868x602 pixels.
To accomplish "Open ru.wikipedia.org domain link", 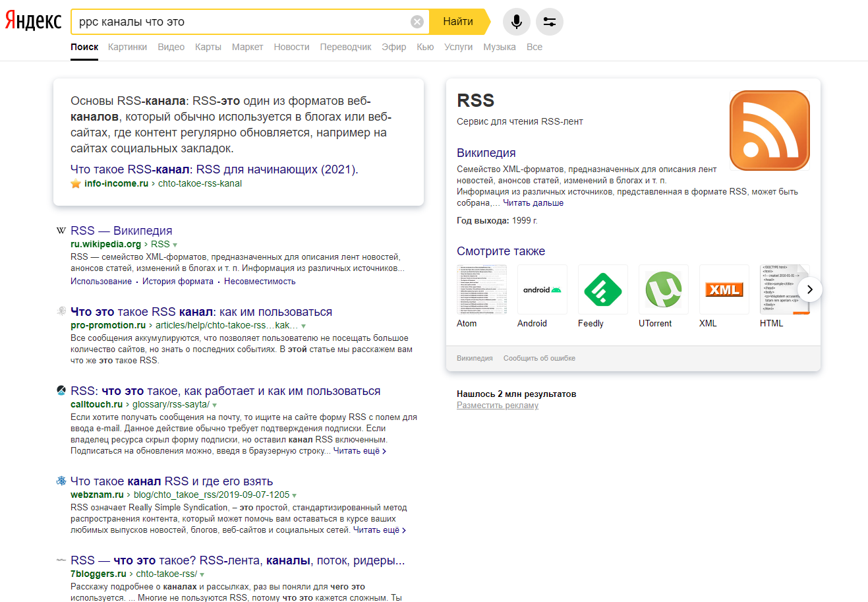I will tap(105, 244).
